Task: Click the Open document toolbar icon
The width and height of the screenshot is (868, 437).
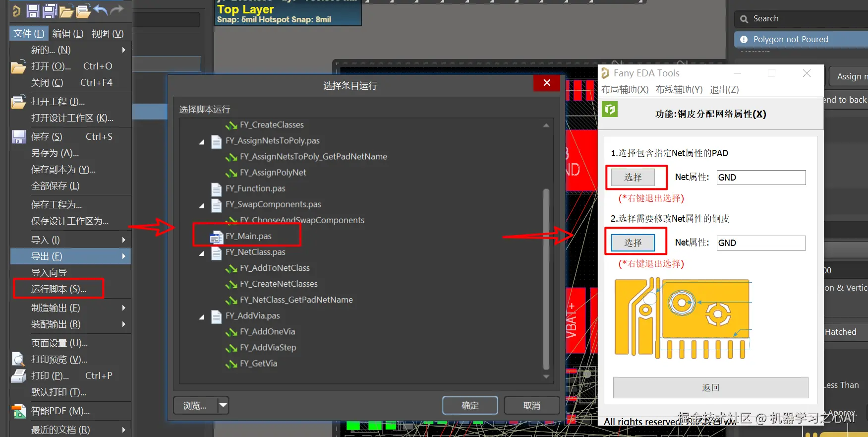Action: tap(66, 11)
